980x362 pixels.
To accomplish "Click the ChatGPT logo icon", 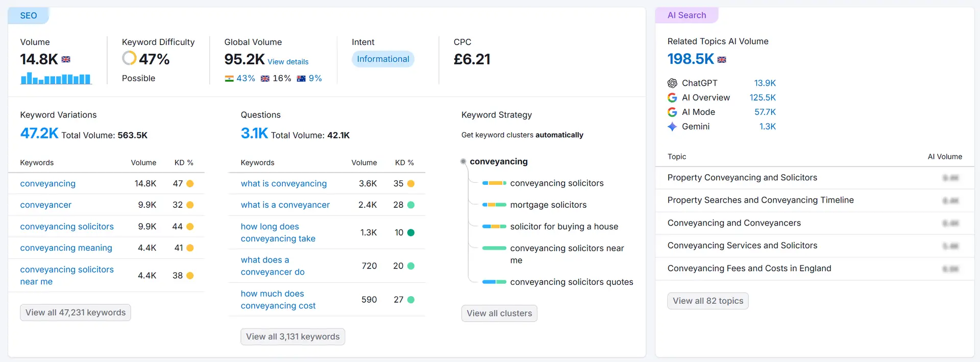I will (x=672, y=83).
